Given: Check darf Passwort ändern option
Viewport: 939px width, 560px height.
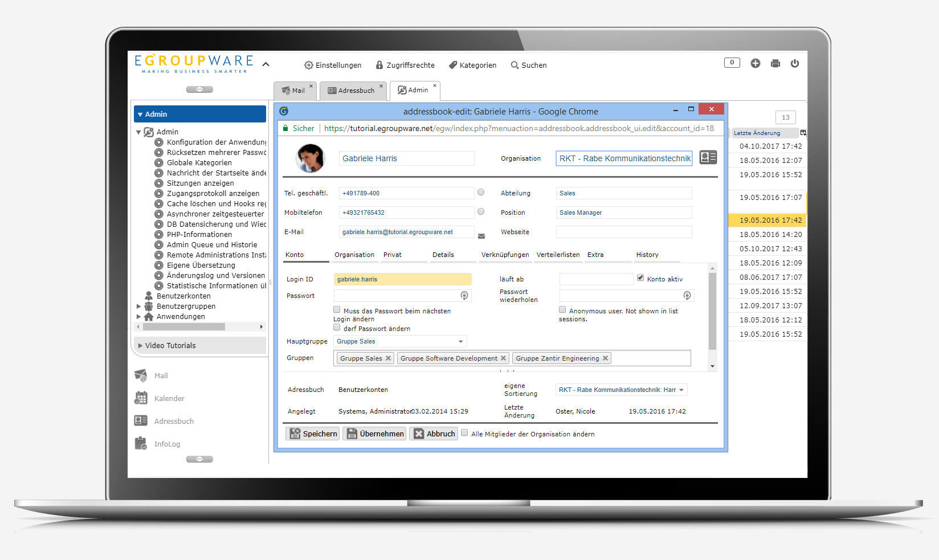Looking at the screenshot, I should pos(337,328).
